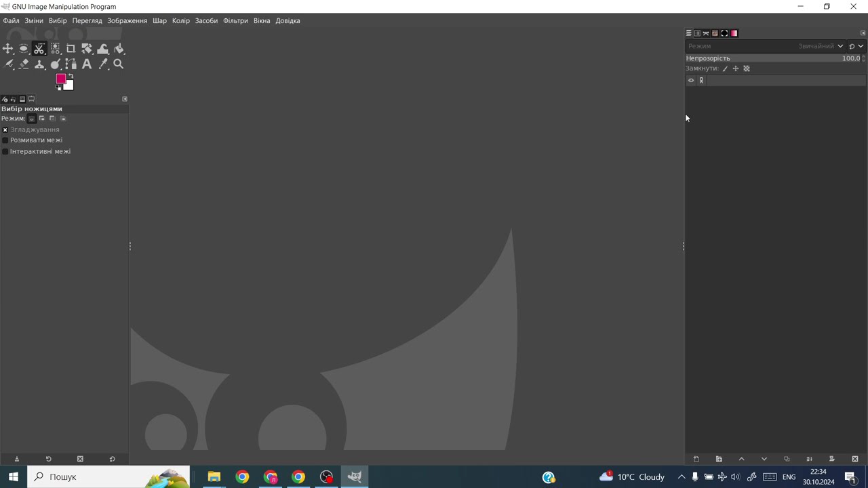Save tool preset icon in tool options

[17, 459]
